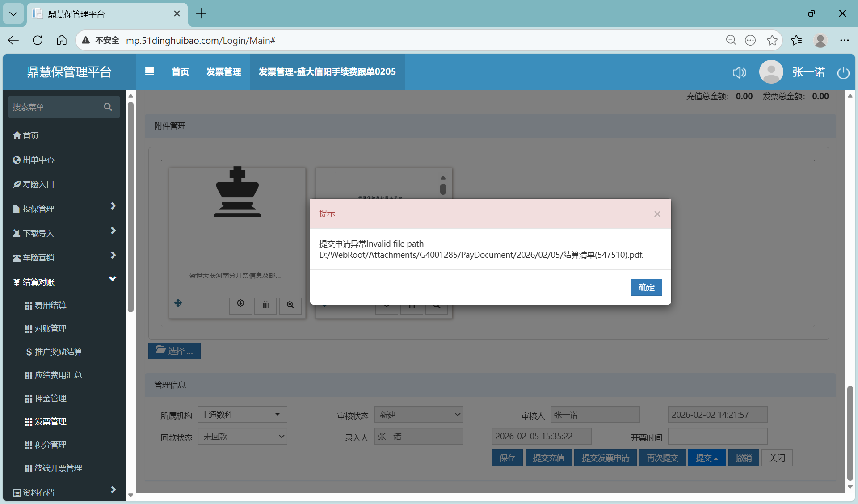Click the power logout icon

843,72
